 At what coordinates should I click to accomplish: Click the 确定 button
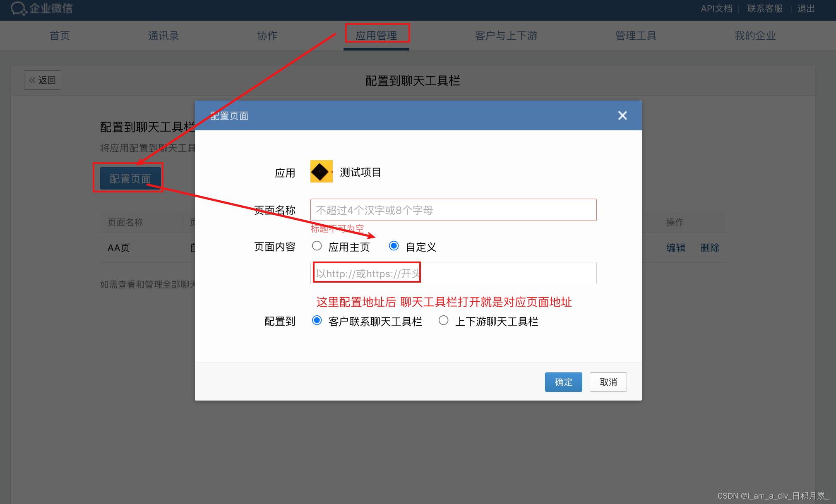pyautogui.click(x=563, y=382)
